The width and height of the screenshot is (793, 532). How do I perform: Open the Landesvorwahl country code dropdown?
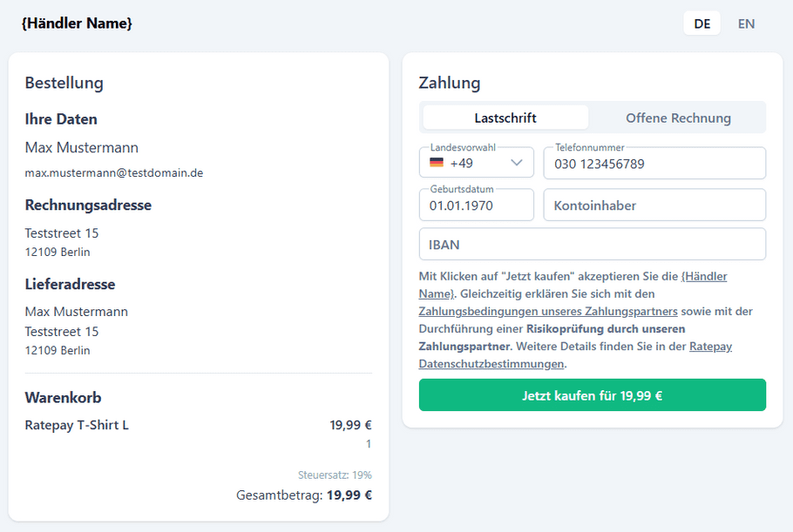pos(477,163)
